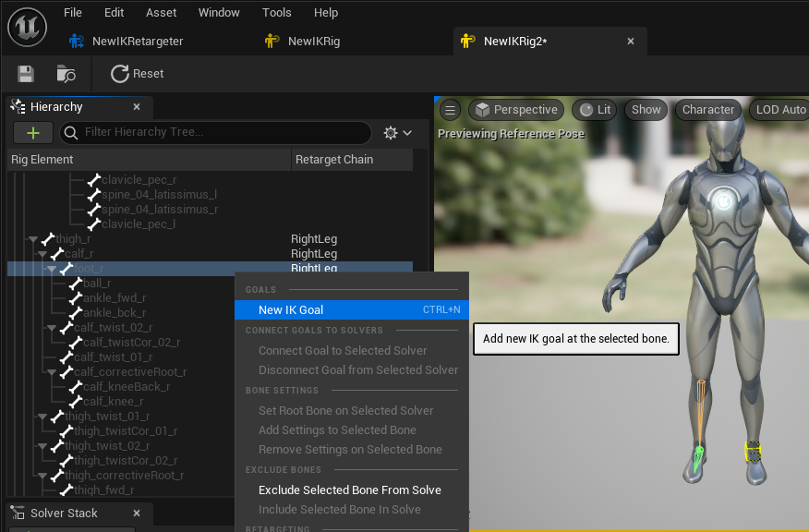Collapse the calf_correctiveRoot_r branch

52,372
